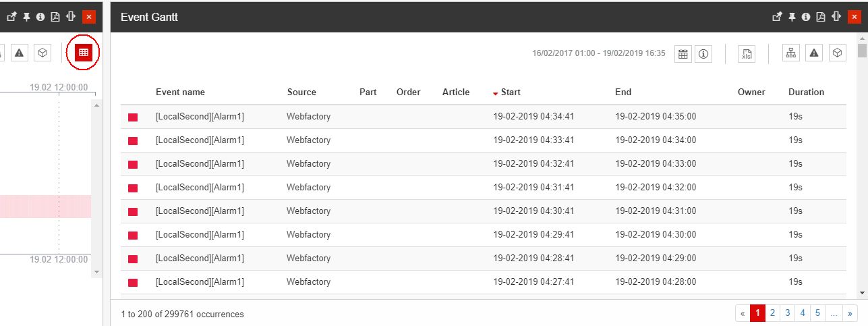Image resolution: width=868 pixels, height=326 pixels.
Task: Sort the table by Event name column
Action: pos(180,92)
